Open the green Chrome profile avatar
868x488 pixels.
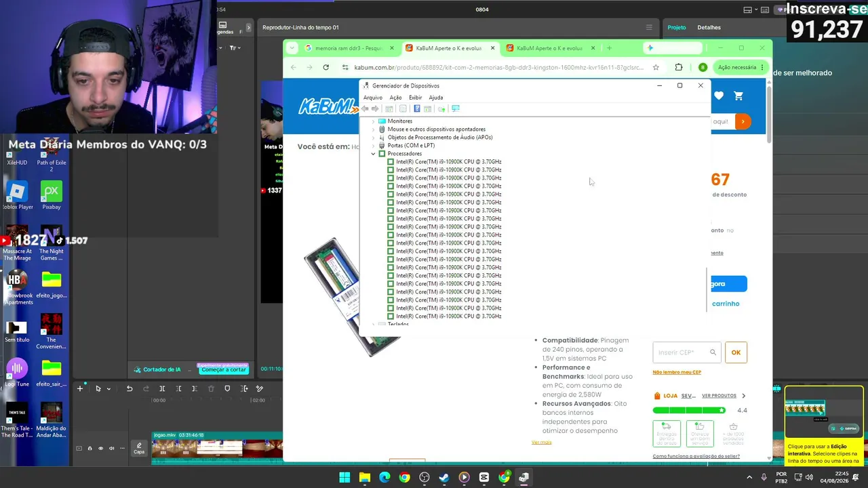tap(703, 67)
